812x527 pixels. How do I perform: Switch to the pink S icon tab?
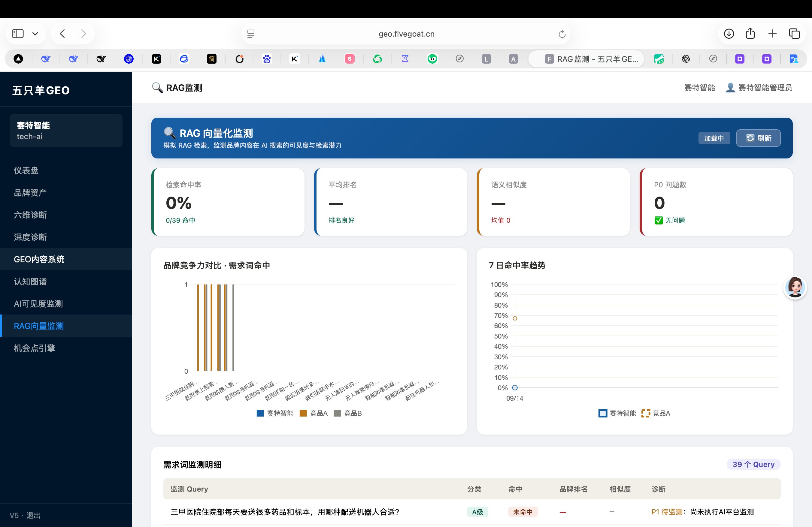[x=350, y=59]
